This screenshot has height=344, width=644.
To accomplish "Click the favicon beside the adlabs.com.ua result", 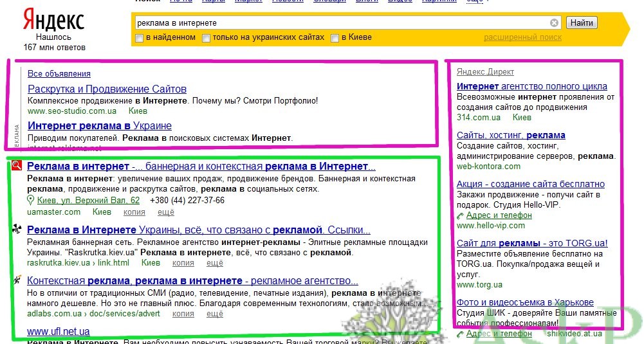I will 17,280.
